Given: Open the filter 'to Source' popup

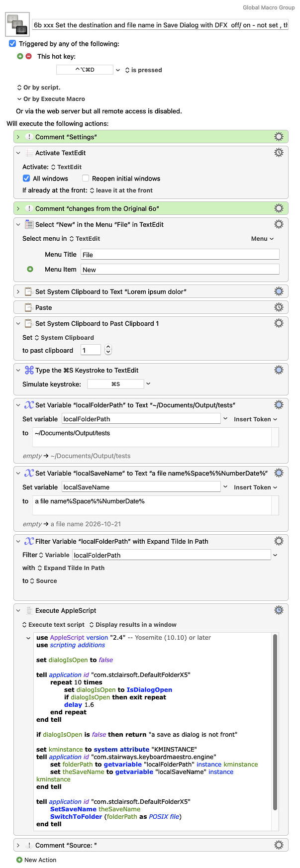Looking at the screenshot, I should click(44, 581).
